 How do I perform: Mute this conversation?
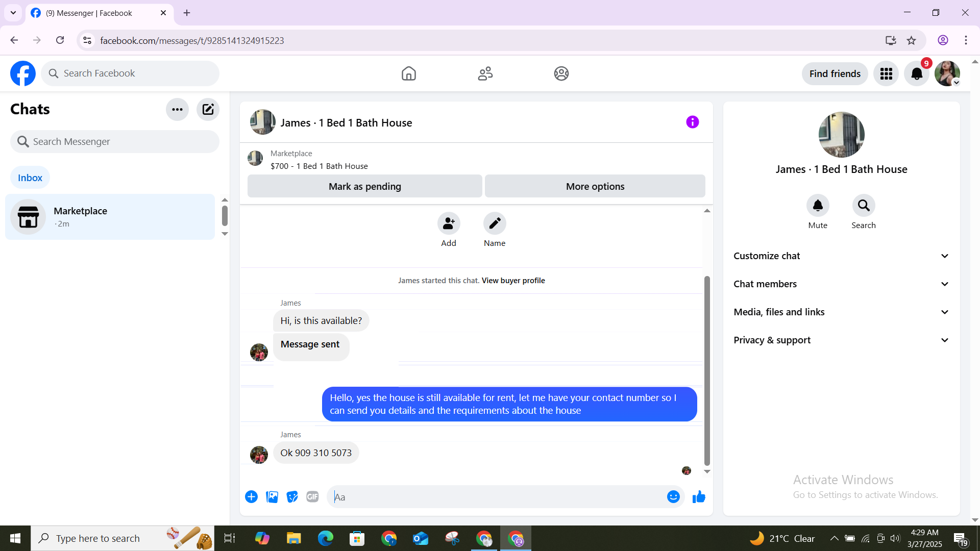point(818,206)
